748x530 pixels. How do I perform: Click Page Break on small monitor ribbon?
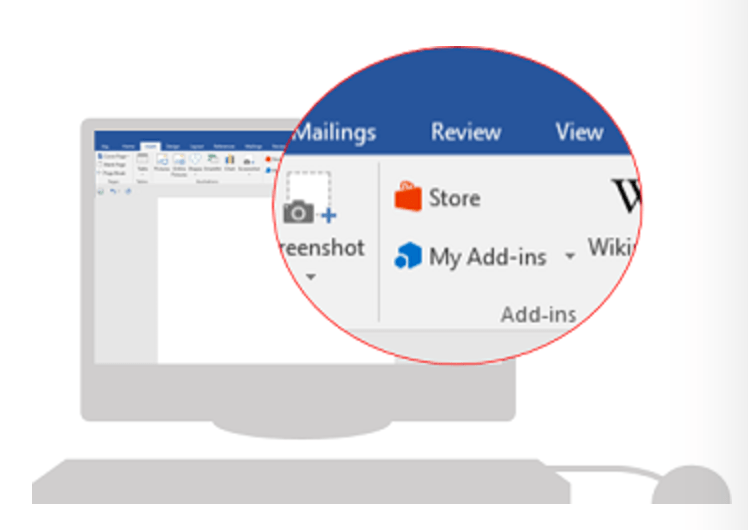(x=113, y=173)
